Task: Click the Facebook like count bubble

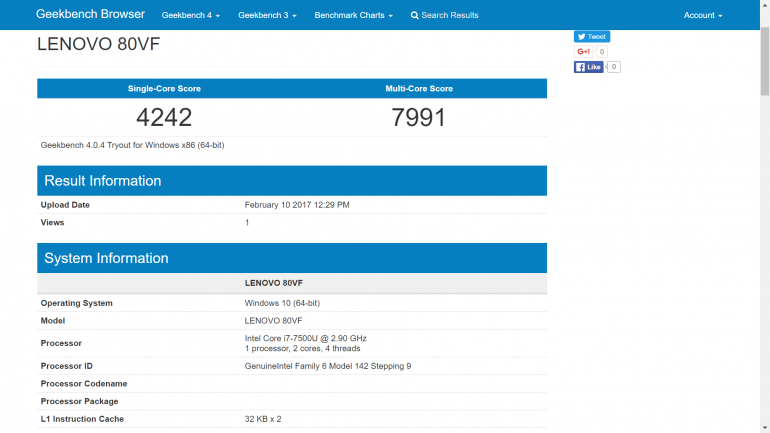Action: tap(613, 67)
